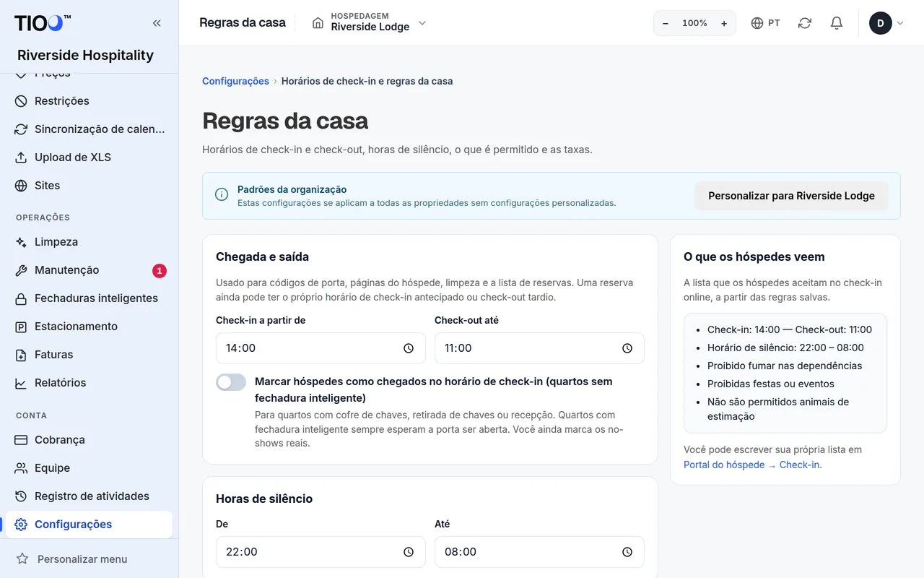
Task: Click the Personalizar menu button
Action: (x=90, y=558)
